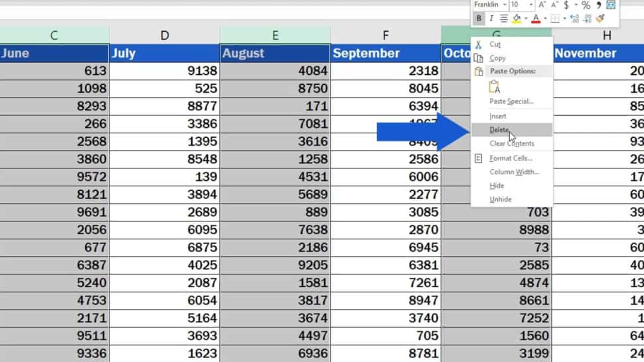Select the cell with value 613
The width and height of the screenshot is (644, 362).
click(54, 71)
